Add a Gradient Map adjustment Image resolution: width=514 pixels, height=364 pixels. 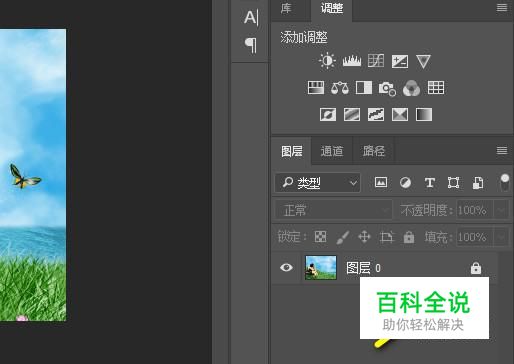(x=424, y=114)
